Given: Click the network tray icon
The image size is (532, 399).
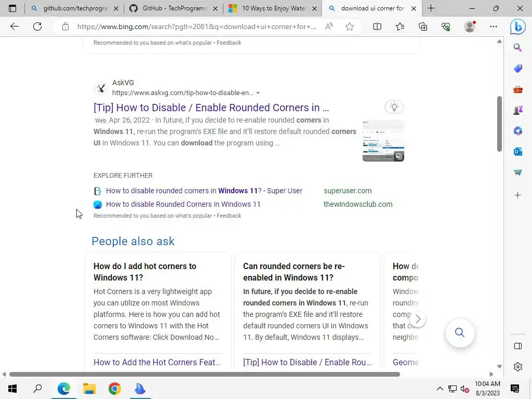Looking at the screenshot, I should [453, 389].
